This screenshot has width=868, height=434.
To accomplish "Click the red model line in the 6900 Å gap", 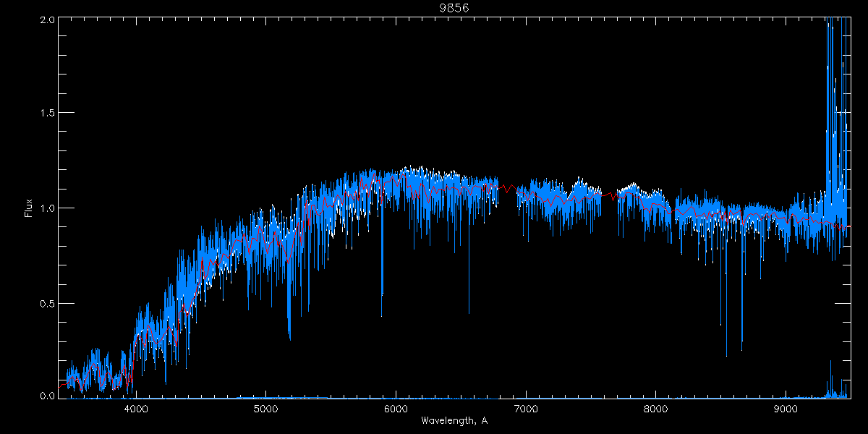I will [509, 188].
